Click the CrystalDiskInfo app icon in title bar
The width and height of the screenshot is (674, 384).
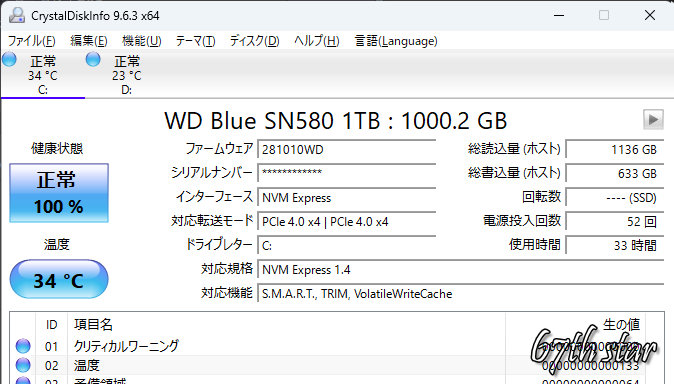17,15
